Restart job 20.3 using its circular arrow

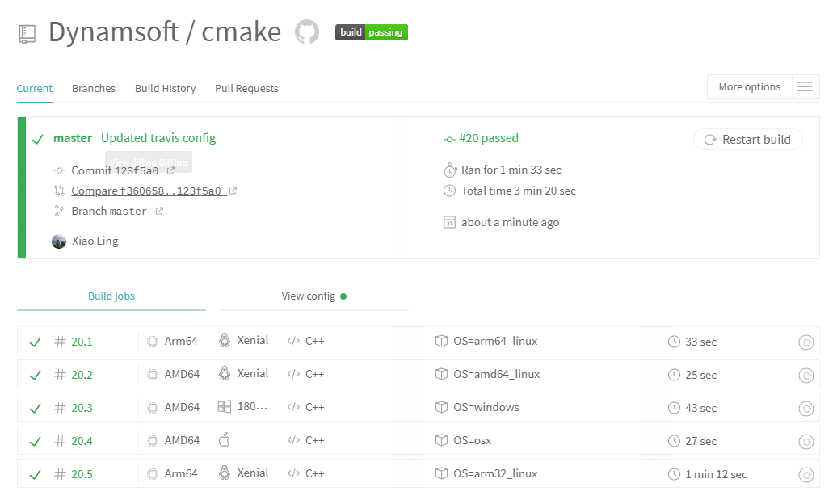(805, 409)
